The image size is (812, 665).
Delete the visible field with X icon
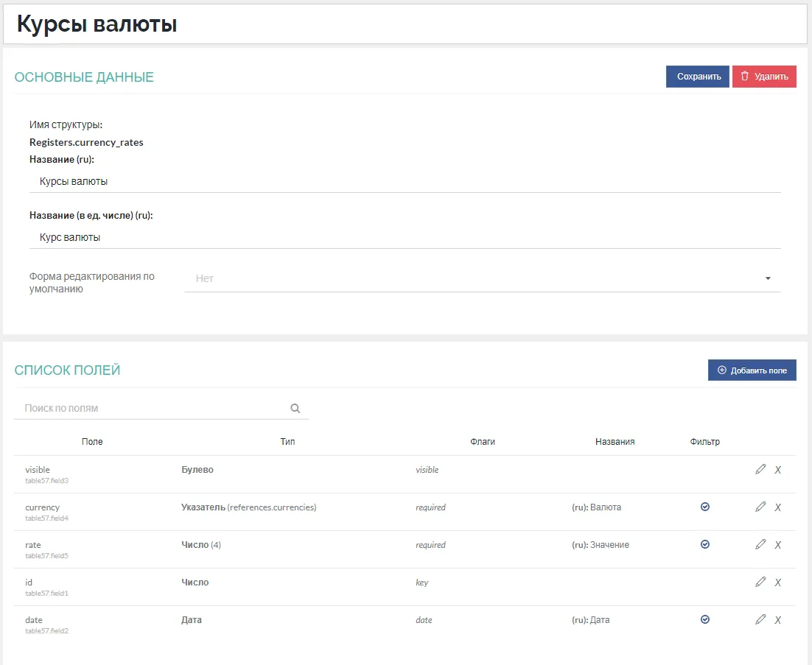click(777, 470)
